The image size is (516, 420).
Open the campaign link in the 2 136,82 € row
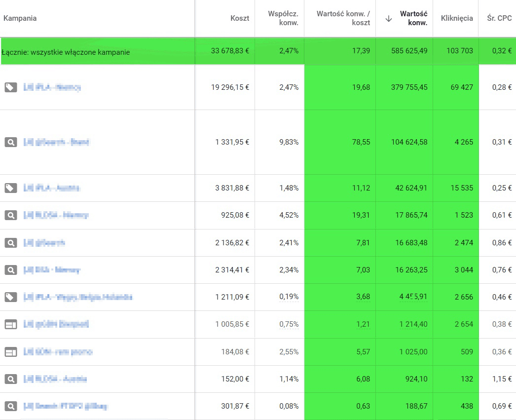coord(44,243)
